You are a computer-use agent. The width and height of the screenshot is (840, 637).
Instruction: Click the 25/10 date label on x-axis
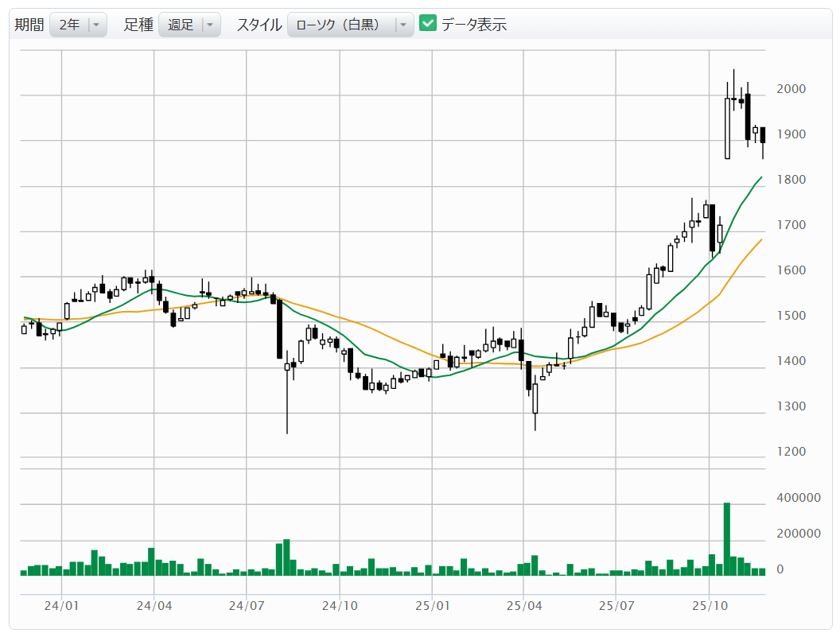709,606
